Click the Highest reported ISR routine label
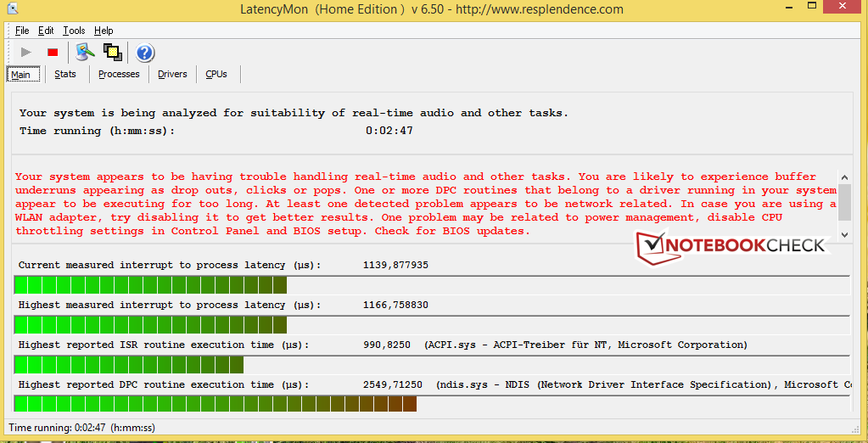 163,345
